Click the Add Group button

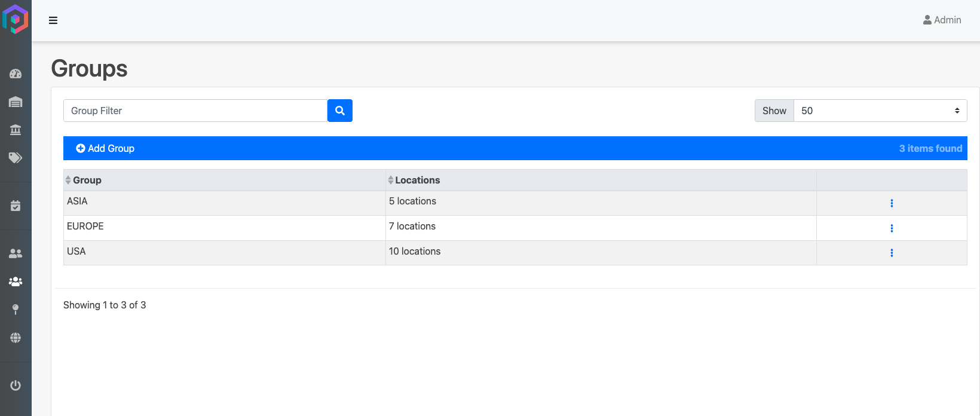click(x=105, y=148)
